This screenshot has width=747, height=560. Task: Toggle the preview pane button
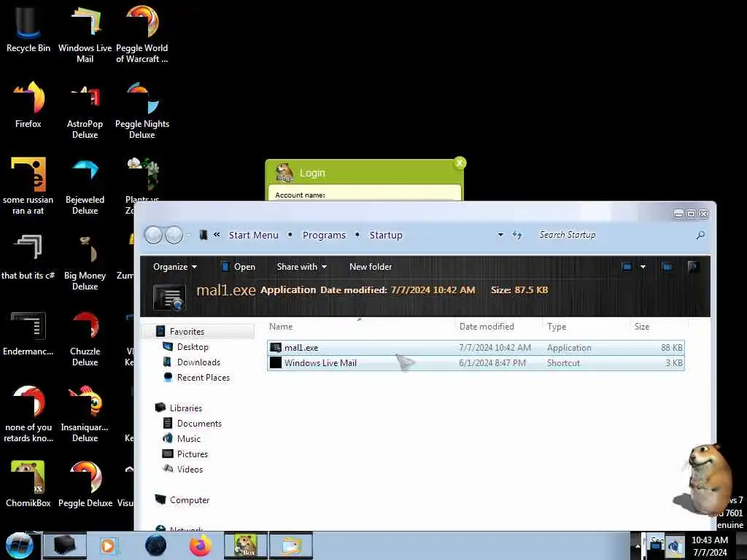667,266
